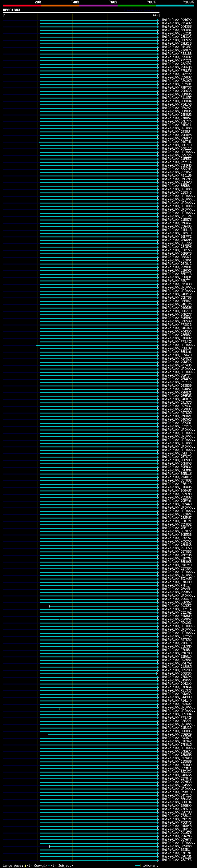197x868 pixels.
Task: Click the UniRef100_P50262 entry
Action: (x=176, y=108)
